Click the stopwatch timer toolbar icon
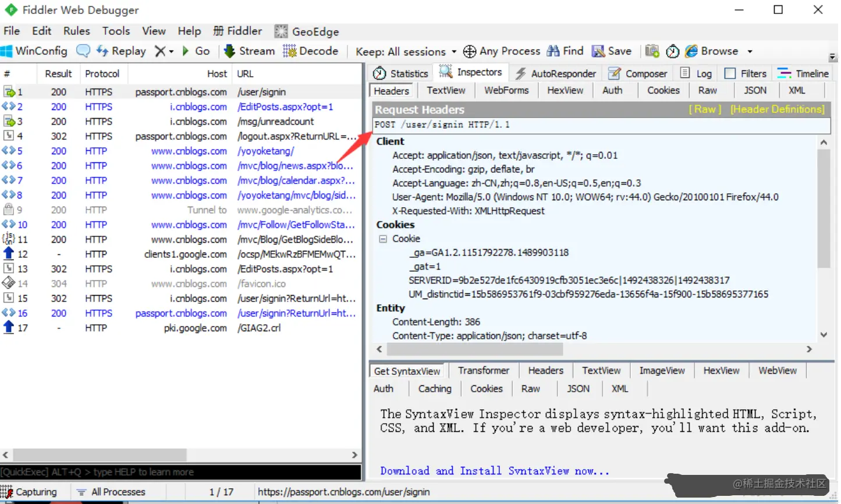This screenshot has width=841, height=504. tap(673, 51)
